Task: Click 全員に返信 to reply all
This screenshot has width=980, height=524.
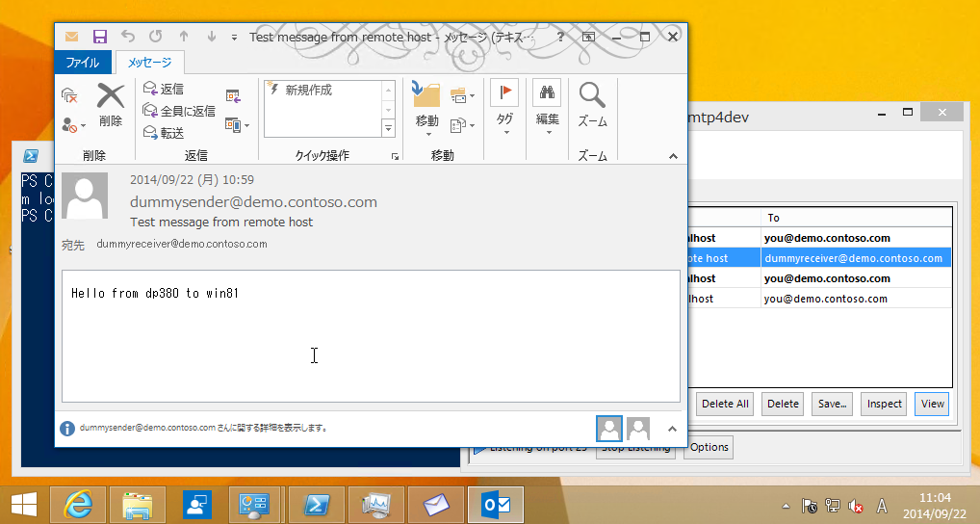Action: 179,111
